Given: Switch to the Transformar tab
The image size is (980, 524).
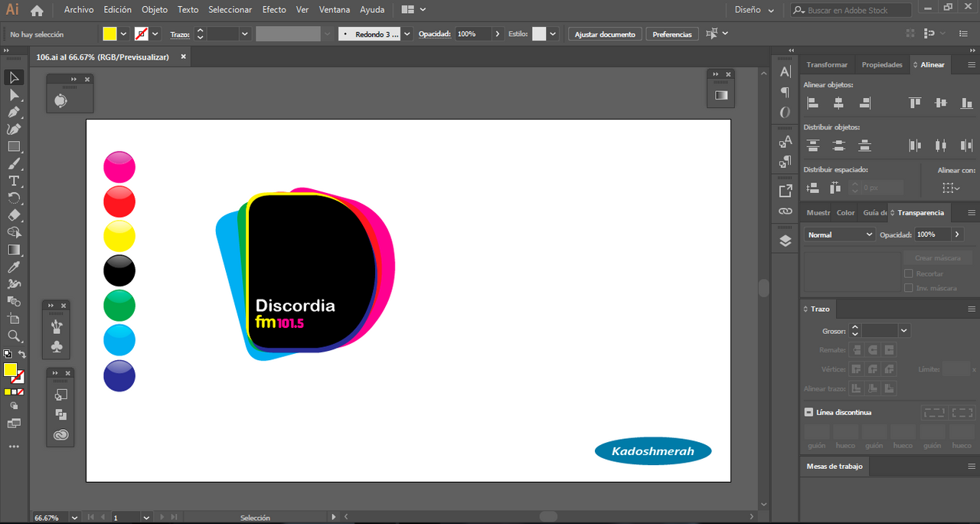Looking at the screenshot, I should pos(827,64).
